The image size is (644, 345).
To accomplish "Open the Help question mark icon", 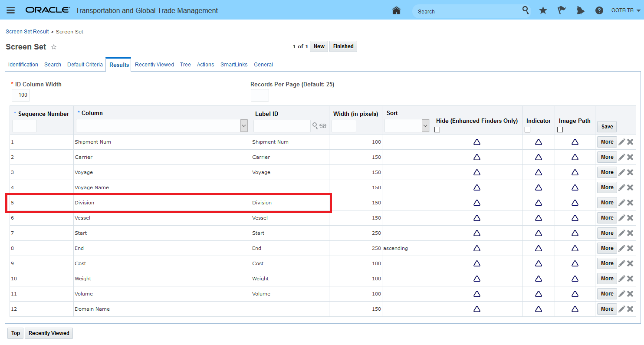I will [599, 10].
